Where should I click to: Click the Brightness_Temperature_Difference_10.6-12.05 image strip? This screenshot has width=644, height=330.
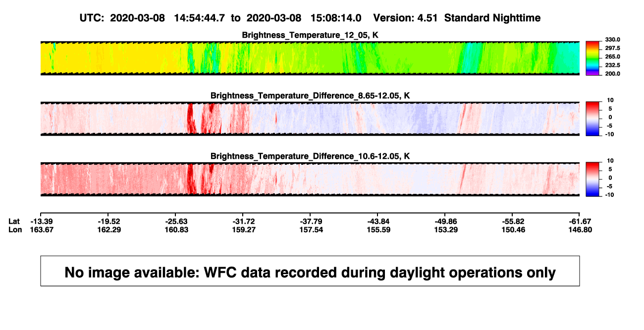click(x=310, y=179)
